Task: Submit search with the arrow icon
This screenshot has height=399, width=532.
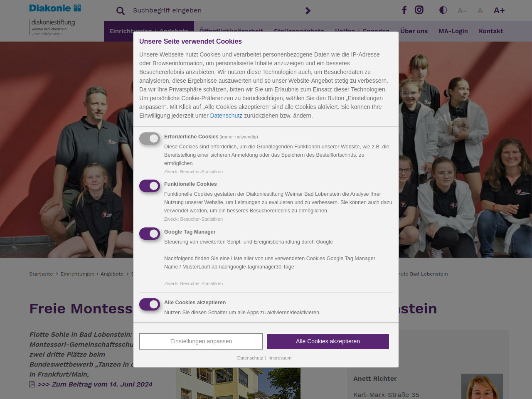Action: pos(308,11)
